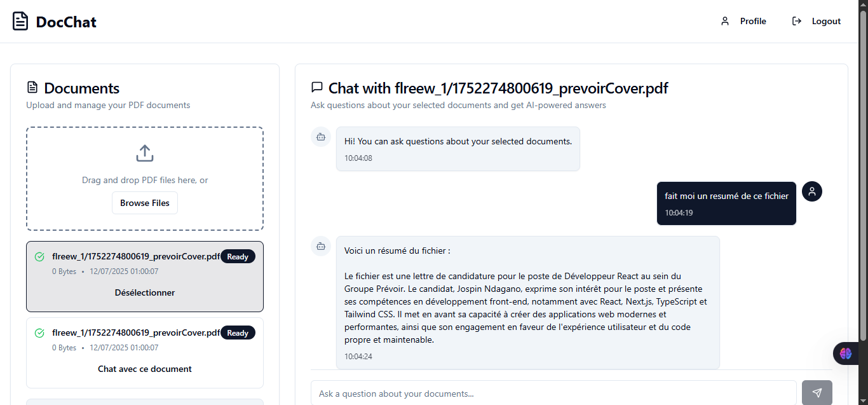Click the floating brain assistant icon
Viewport: 868px width, 405px height.
click(x=846, y=354)
